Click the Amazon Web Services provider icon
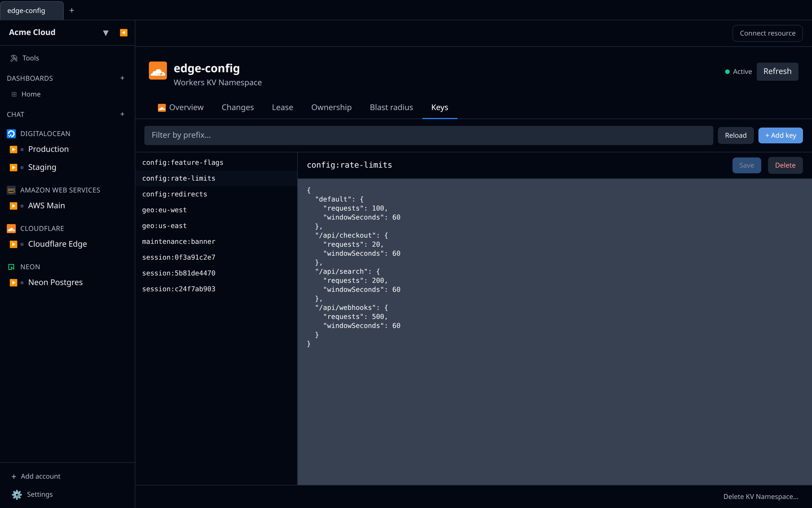Viewport: 812px width, 508px height. (x=11, y=190)
